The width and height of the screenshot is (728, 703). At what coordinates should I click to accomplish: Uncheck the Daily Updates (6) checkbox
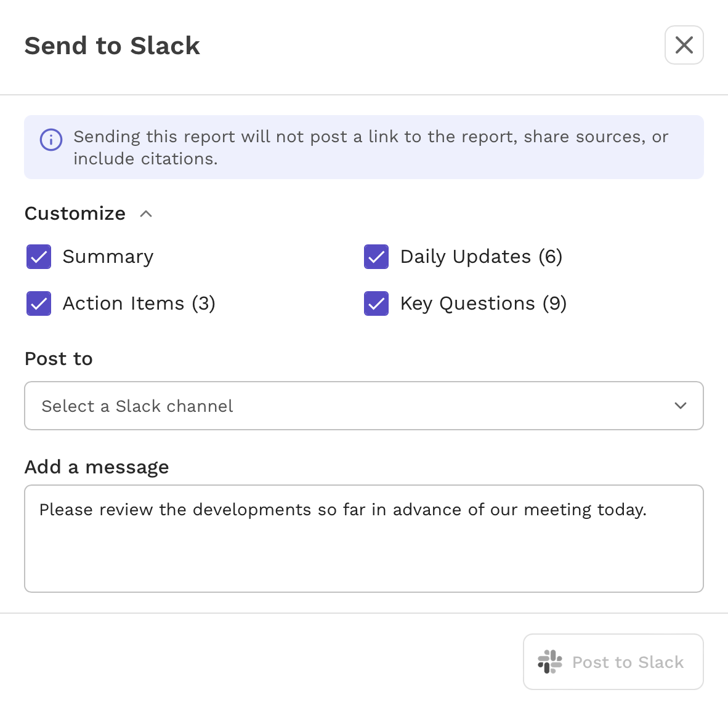pos(376,257)
